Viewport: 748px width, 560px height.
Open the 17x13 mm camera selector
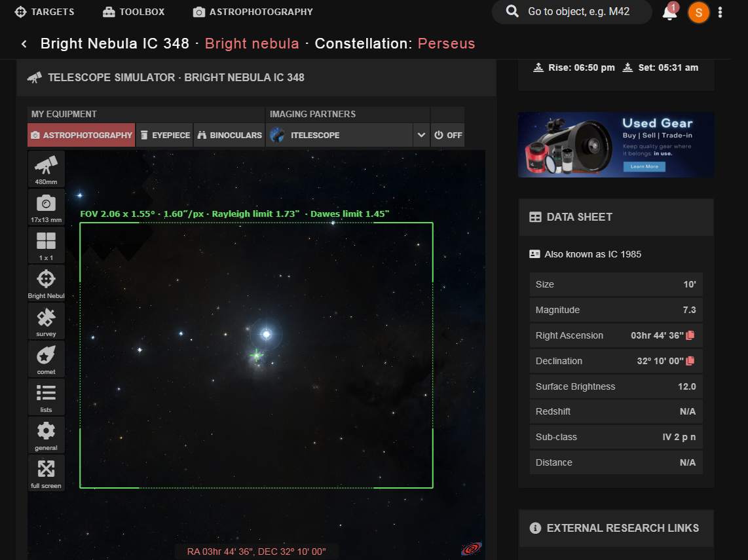(47, 206)
